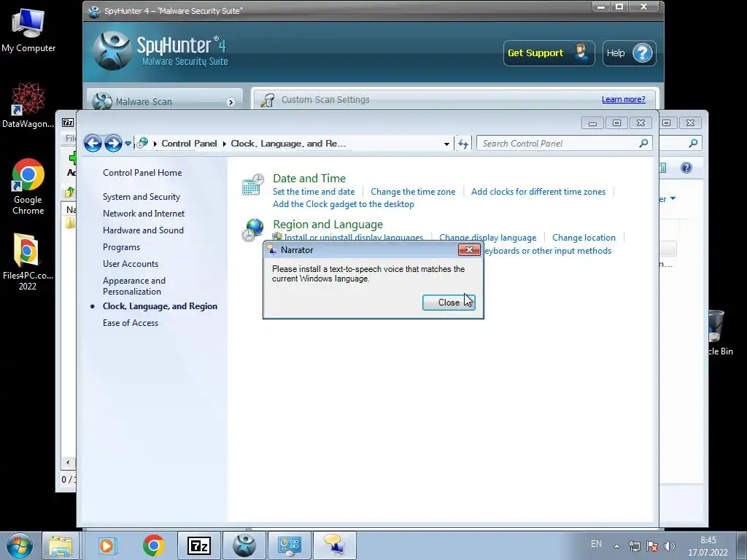This screenshot has height=560, width=747.
Task: Open User Accounts category
Action: pyautogui.click(x=130, y=264)
